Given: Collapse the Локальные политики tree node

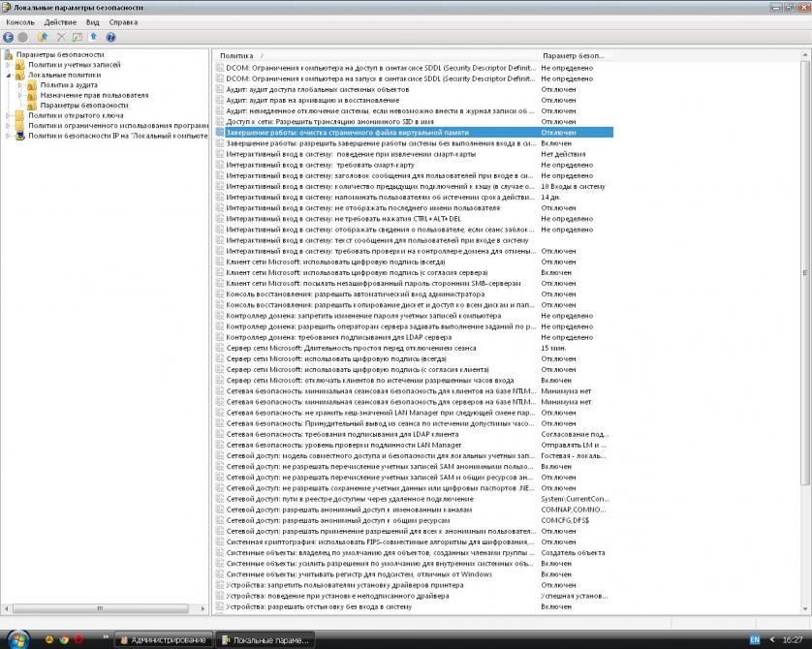Looking at the screenshot, I should [7, 75].
